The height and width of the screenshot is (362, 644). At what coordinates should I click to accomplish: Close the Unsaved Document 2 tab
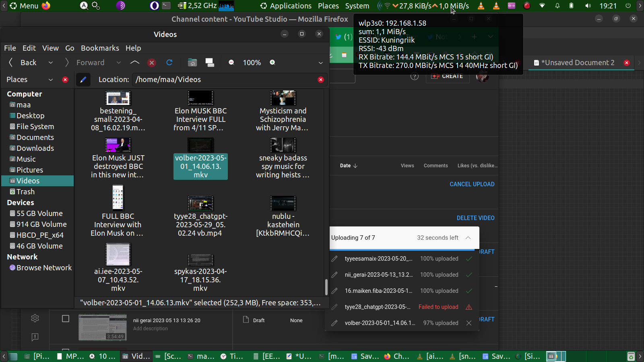click(x=627, y=63)
